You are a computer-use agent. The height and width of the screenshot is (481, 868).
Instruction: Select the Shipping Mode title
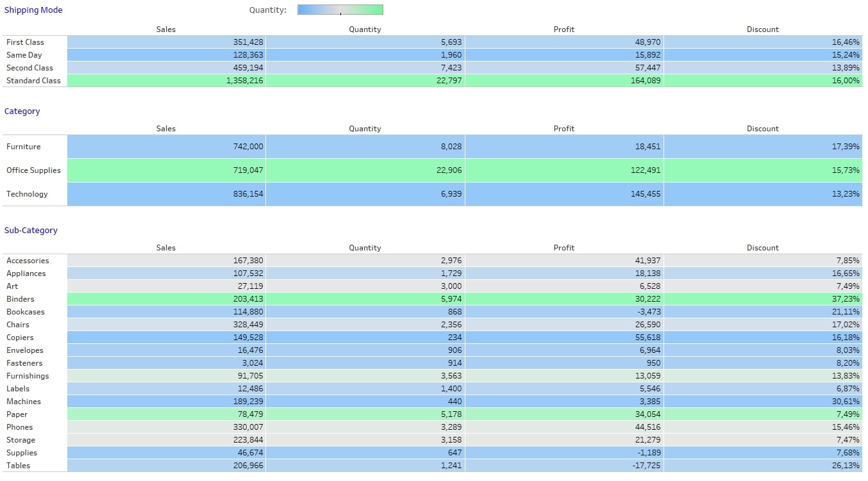click(33, 10)
